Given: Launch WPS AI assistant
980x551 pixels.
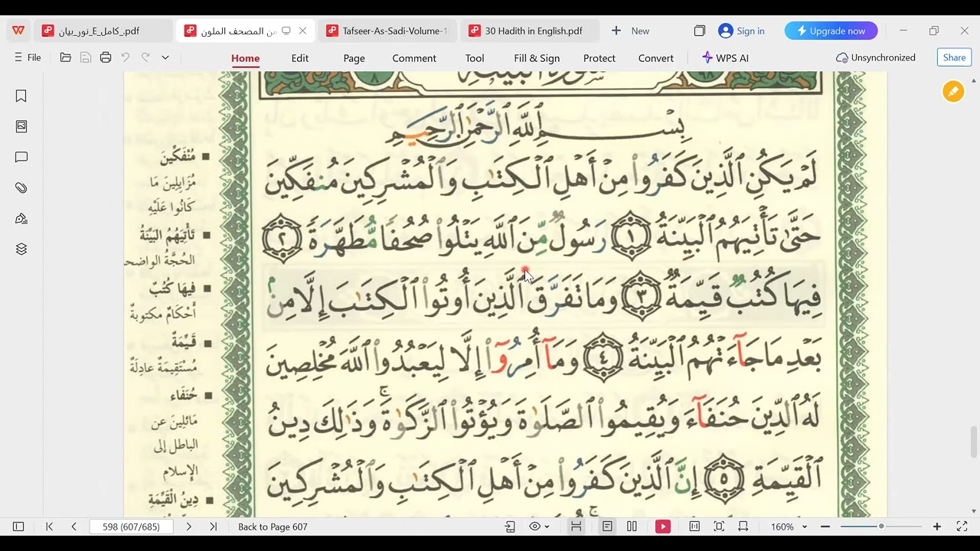Looking at the screenshot, I should pyautogui.click(x=725, y=57).
